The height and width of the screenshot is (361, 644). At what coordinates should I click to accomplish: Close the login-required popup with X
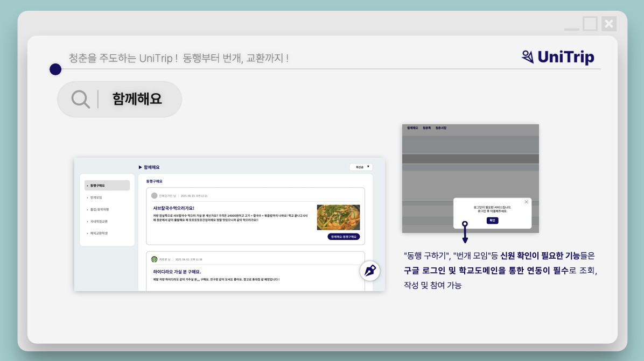pos(526,202)
